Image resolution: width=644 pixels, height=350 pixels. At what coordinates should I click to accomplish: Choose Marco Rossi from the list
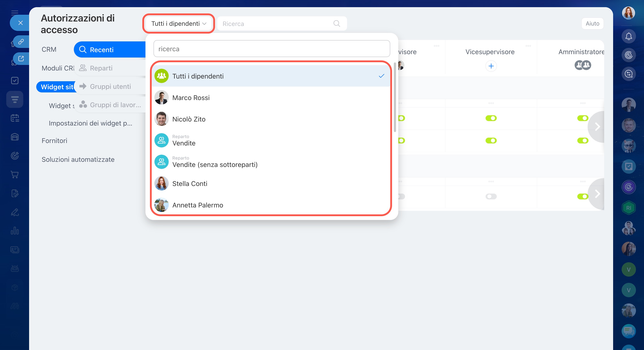click(191, 98)
